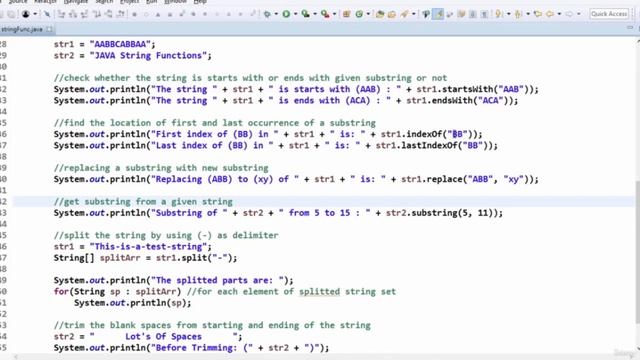Open the Back history dropdown arrow
Image resolution: width=640 pixels, height=360 pixels.
559,14
